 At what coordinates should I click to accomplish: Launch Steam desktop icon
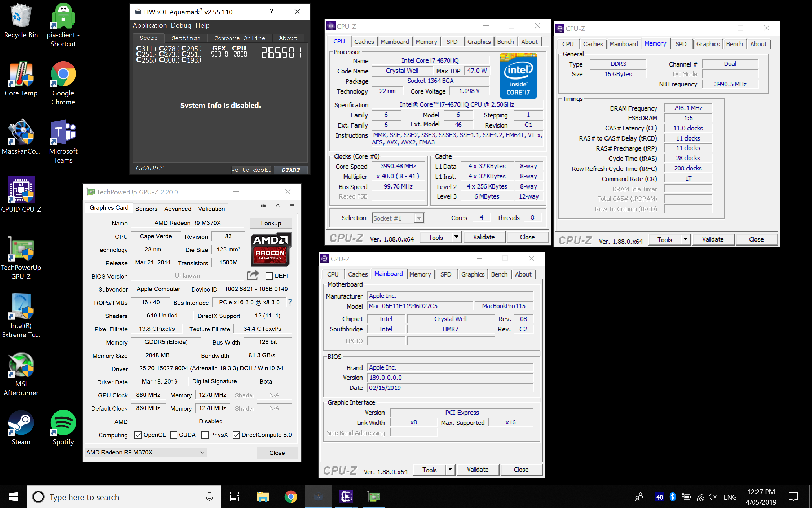tap(21, 428)
